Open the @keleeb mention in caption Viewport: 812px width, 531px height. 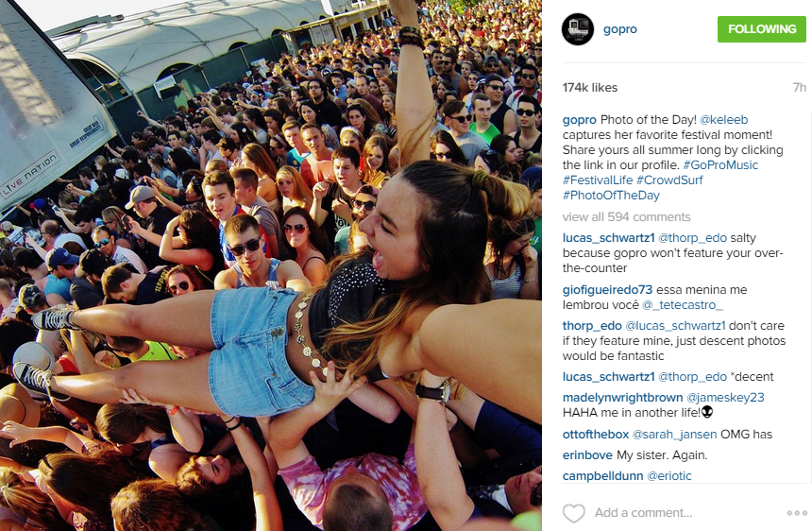[x=723, y=120]
